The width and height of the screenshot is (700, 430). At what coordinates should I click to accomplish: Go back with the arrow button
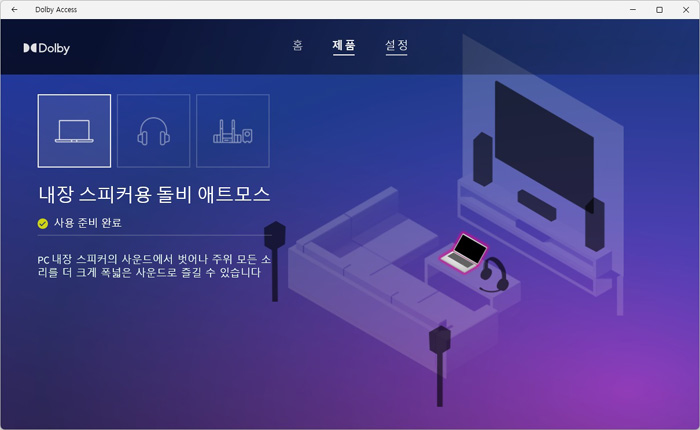coord(14,9)
